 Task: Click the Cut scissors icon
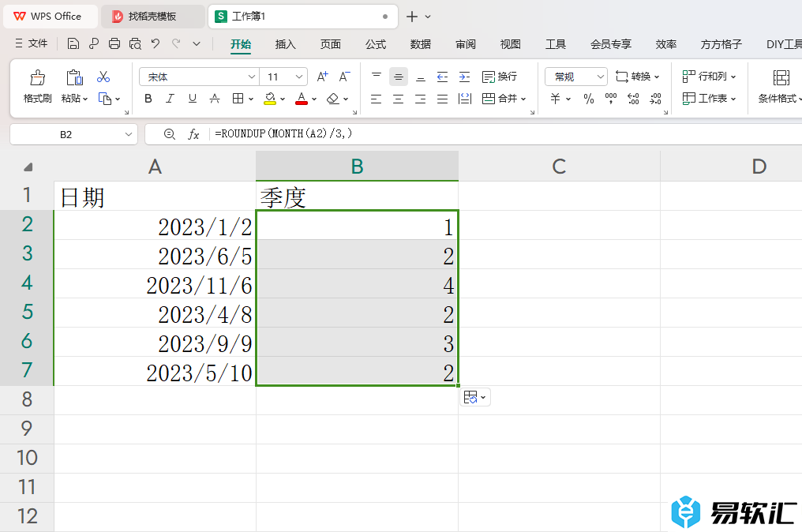(103, 77)
